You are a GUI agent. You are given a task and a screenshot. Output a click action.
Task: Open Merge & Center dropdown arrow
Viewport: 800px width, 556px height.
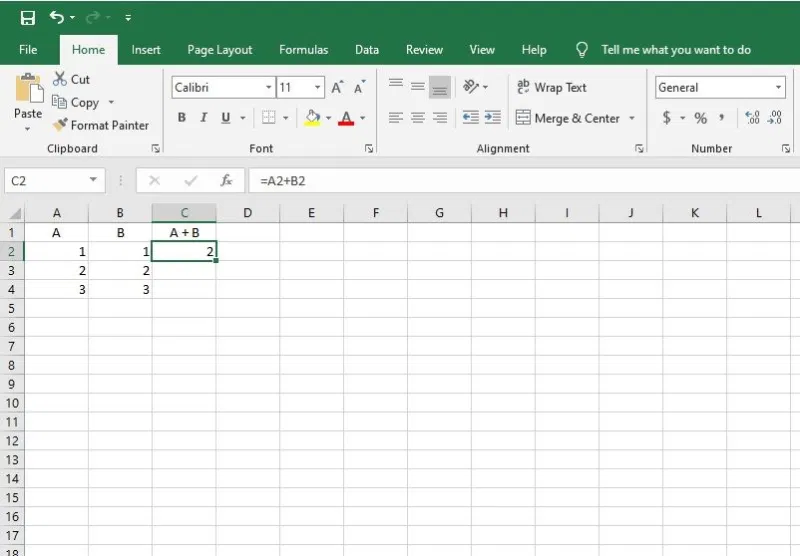(x=632, y=118)
